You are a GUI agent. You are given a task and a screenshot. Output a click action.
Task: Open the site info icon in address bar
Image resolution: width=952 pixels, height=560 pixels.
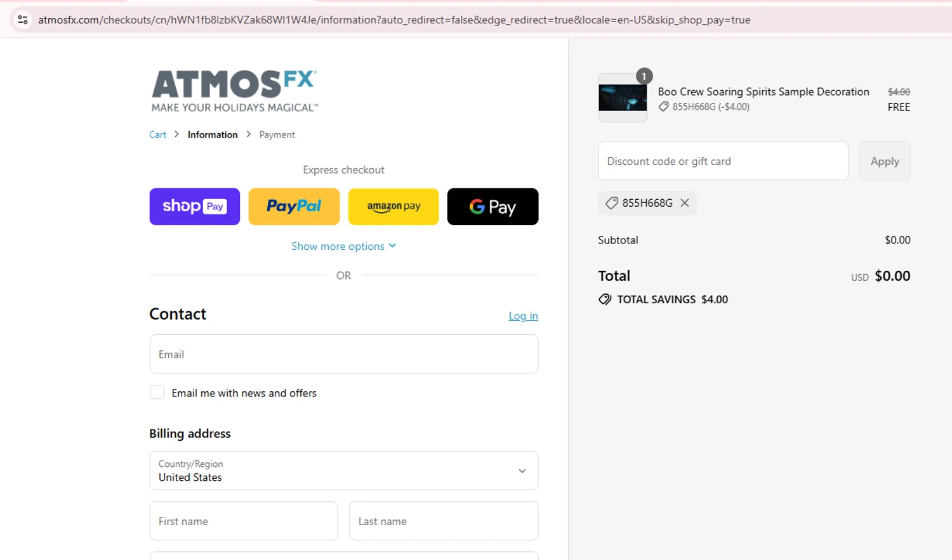(23, 20)
